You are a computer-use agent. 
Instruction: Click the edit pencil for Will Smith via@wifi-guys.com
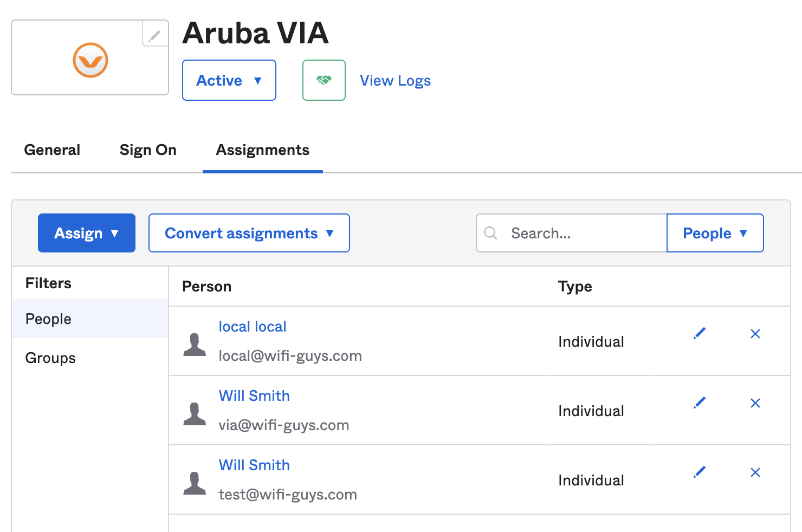point(699,403)
